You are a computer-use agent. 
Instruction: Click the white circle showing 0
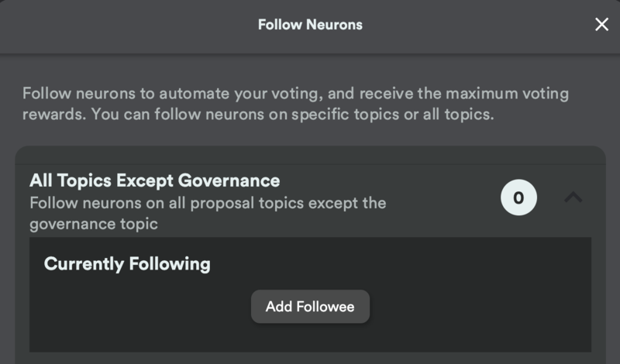518,197
